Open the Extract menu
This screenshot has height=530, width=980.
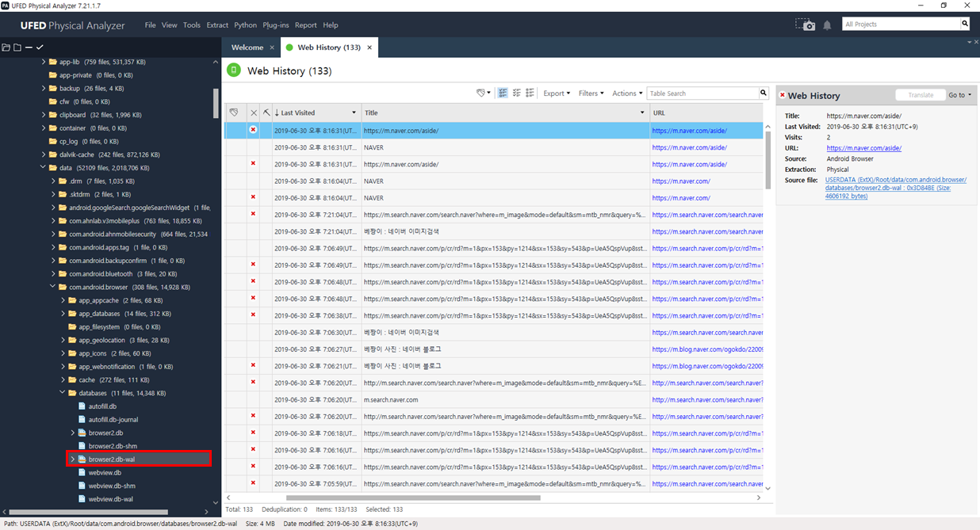(x=217, y=25)
